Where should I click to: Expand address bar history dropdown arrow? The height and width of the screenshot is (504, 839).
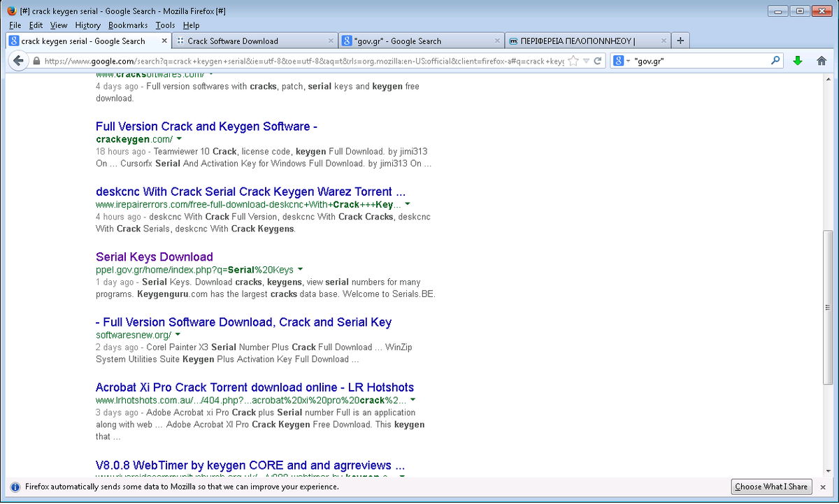click(x=586, y=61)
